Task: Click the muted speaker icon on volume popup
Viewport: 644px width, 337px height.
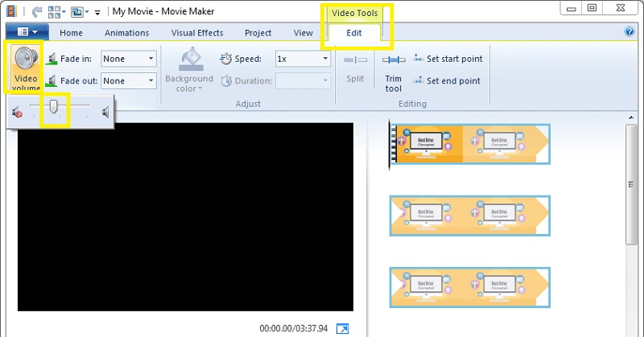Action: coord(17,113)
